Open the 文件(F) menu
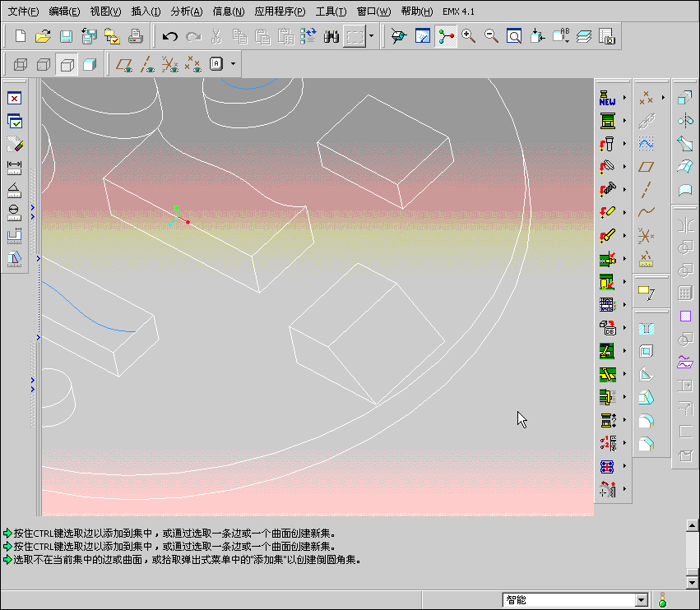This screenshot has height=610, width=700. [23, 12]
